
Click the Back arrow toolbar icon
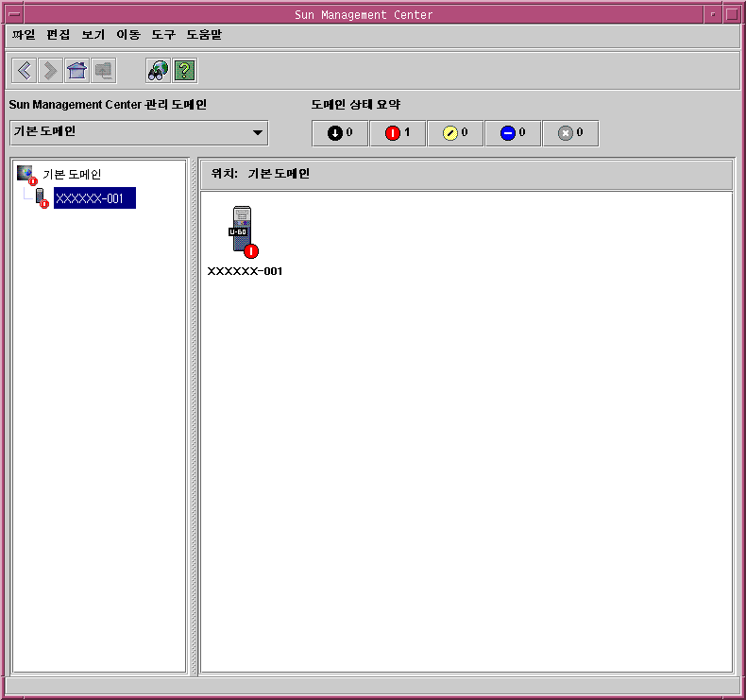point(24,71)
